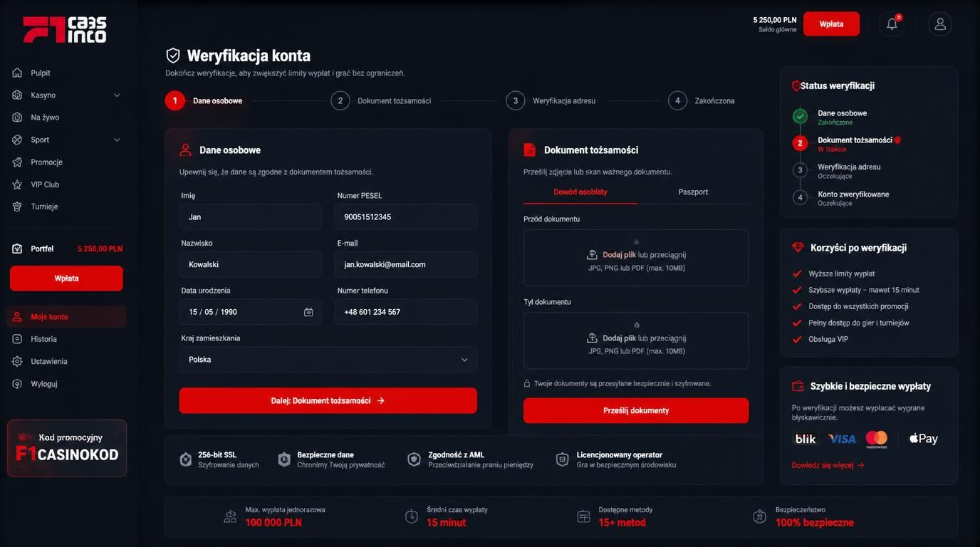Viewport: 980px width, 547px height.
Task: Switch to the Dowód osobisty tab
Action: (580, 192)
